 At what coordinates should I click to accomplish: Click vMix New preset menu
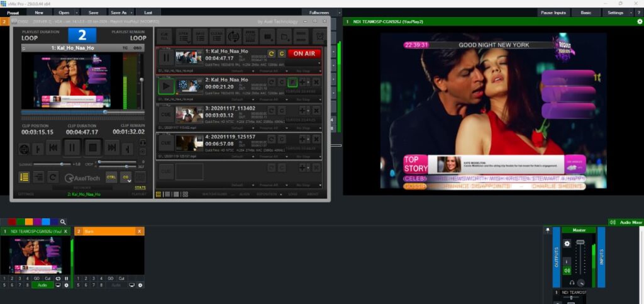pyautogui.click(x=39, y=13)
